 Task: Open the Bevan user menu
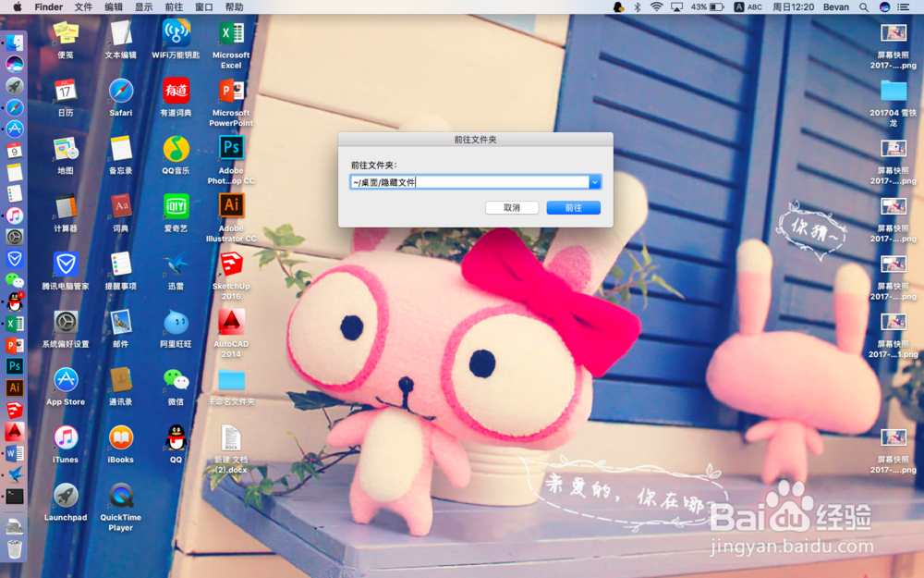(835, 7)
